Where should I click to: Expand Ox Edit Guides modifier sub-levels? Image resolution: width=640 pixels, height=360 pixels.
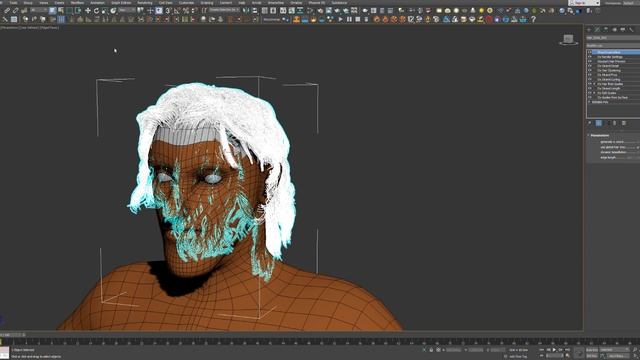(594, 93)
